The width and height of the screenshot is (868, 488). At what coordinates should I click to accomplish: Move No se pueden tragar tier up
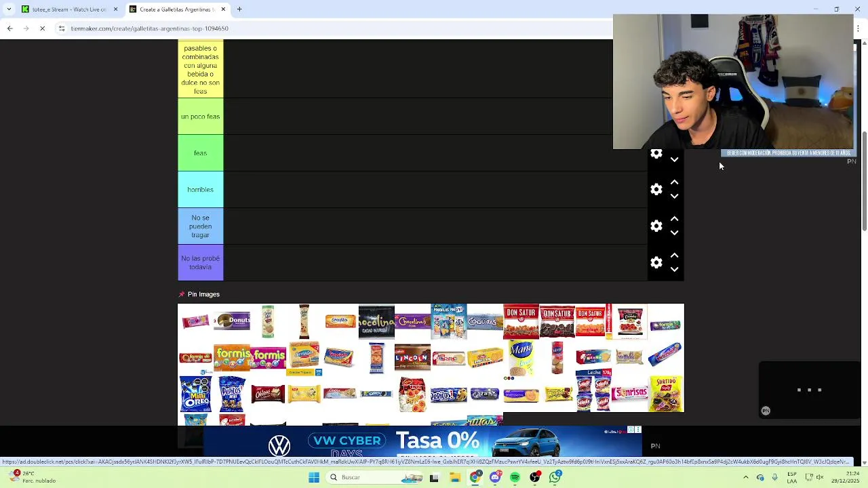(x=674, y=220)
